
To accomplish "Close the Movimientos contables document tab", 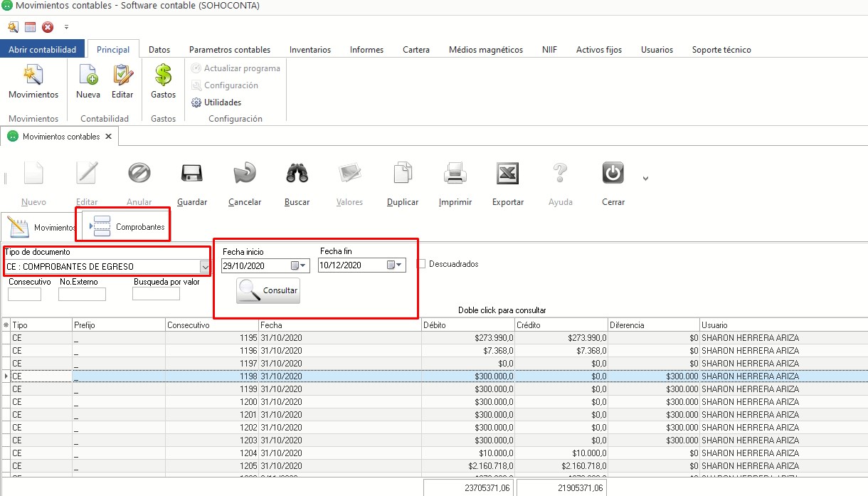I will coord(108,137).
